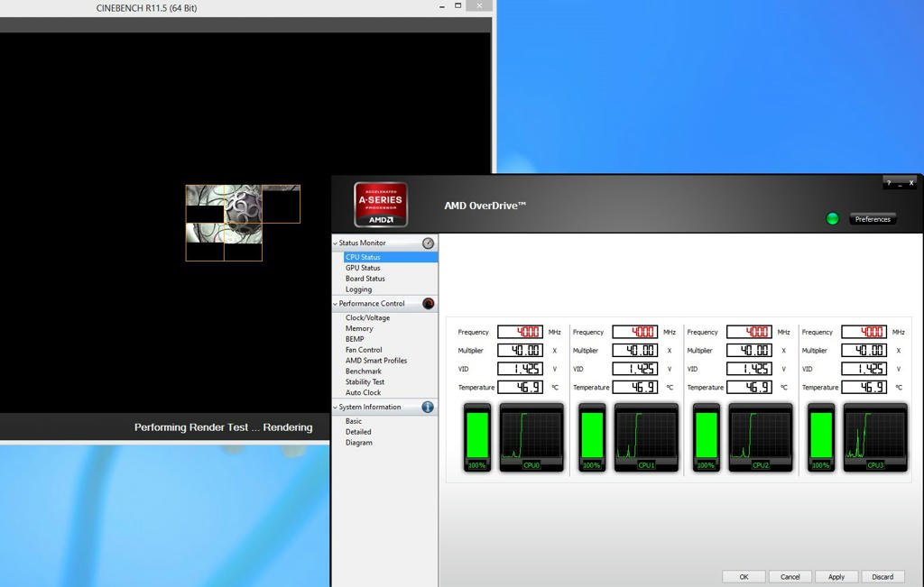Click the CPU1 100% load bar

(592, 436)
